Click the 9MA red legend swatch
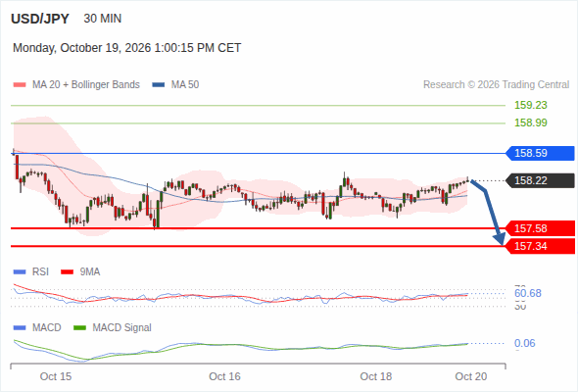The width and height of the screenshot is (578, 392). point(67,272)
